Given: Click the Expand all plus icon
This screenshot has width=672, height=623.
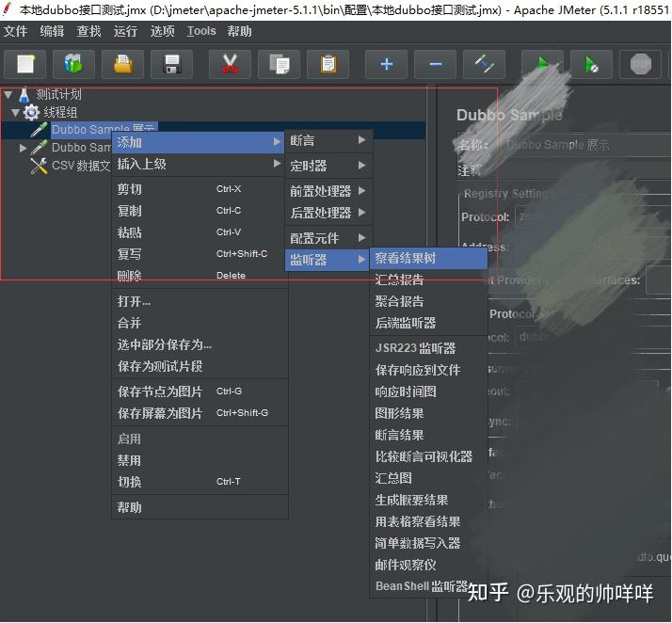Looking at the screenshot, I should point(387,64).
